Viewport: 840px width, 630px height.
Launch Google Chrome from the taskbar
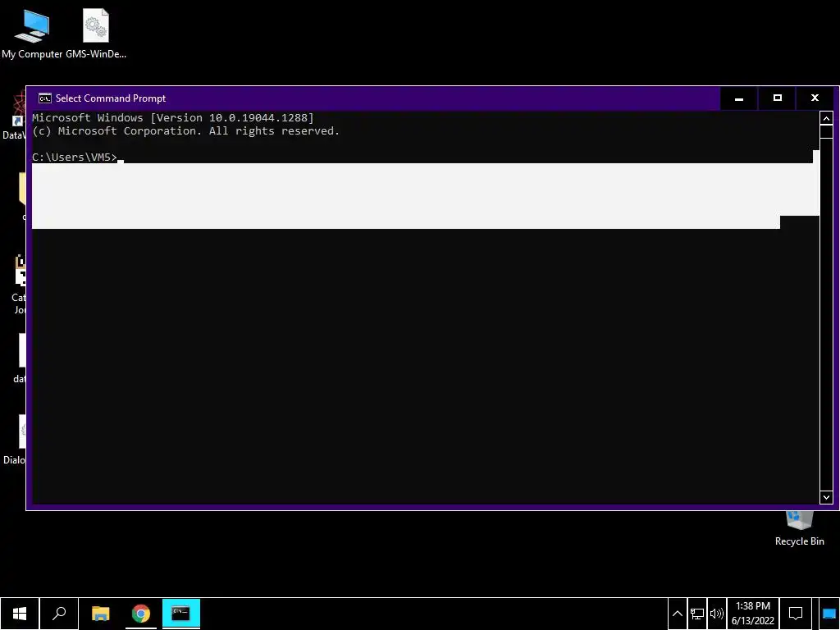coord(141,614)
